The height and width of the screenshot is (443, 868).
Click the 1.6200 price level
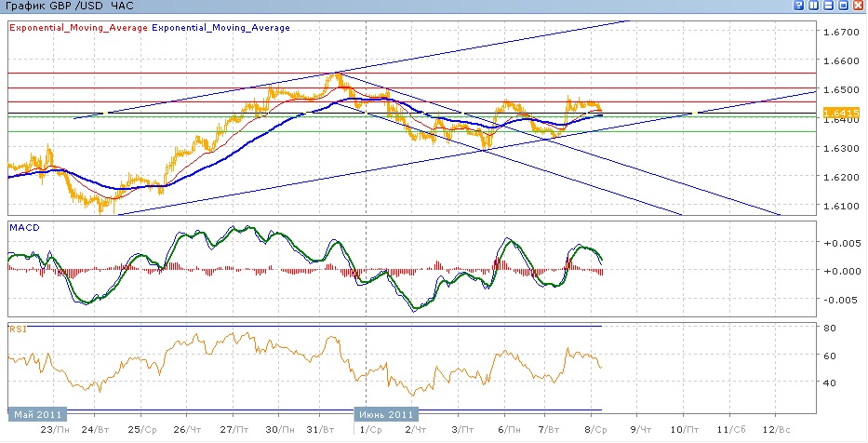pos(842,177)
